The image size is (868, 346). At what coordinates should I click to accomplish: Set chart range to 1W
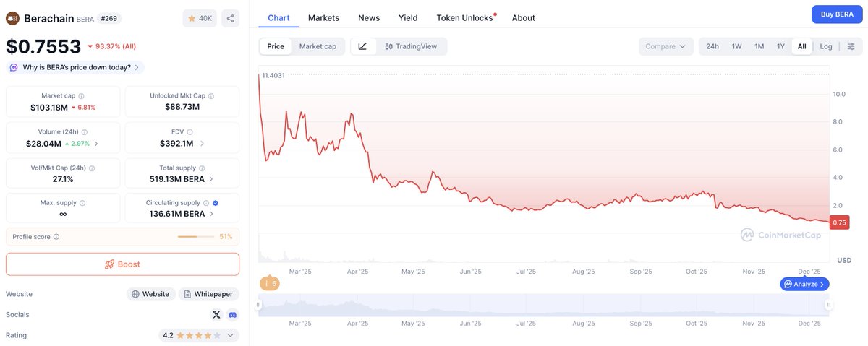click(736, 46)
